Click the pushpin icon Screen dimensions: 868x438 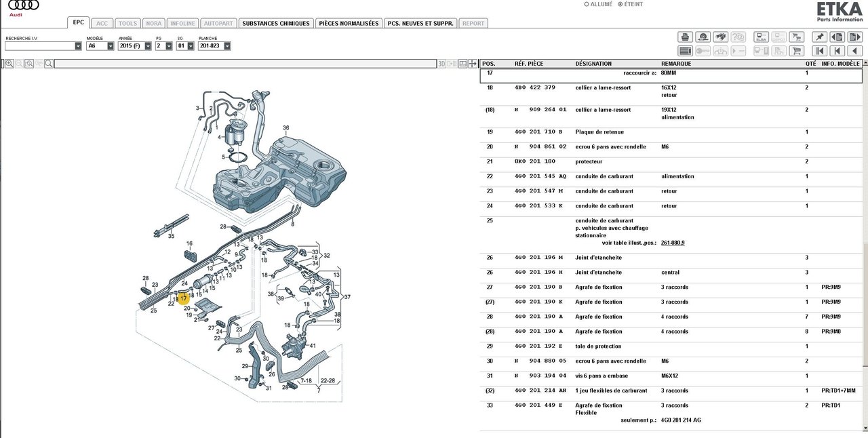click(x=820, y=37)
